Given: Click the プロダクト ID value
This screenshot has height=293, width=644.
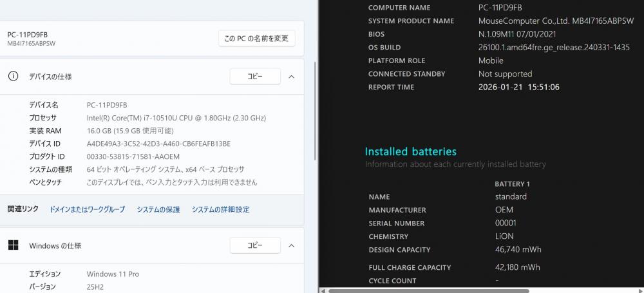Looking at the screenshot, I should tap(133, 156).
